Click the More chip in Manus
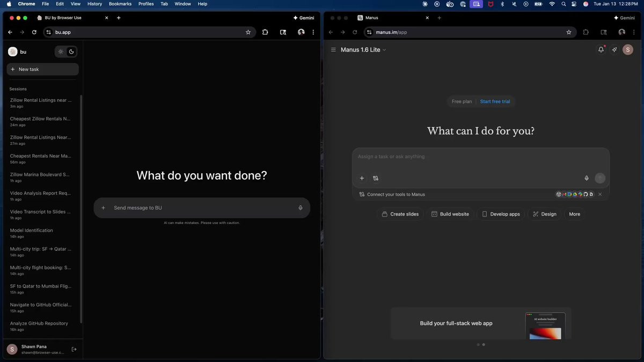The width and height of the screenshot is (644, 362). [x=574, y=214]
